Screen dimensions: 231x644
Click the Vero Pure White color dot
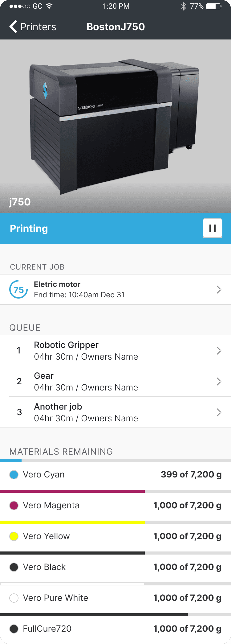(x=14, y=598)
